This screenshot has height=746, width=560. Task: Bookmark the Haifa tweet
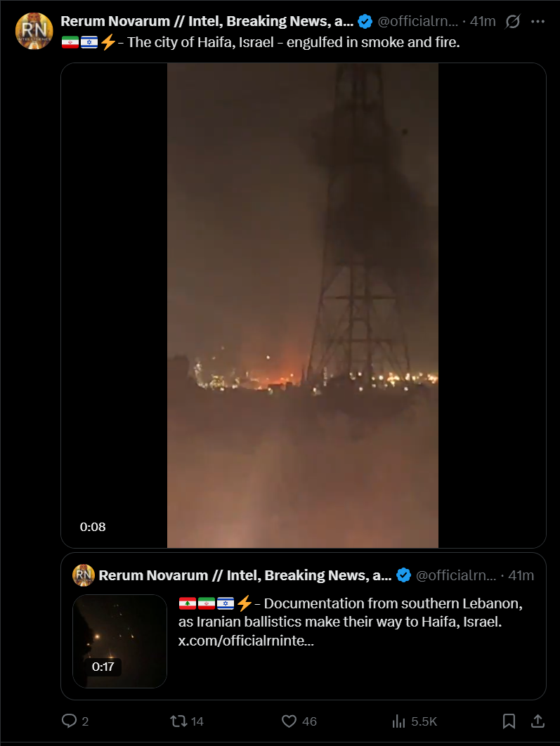click(x=509, y=721)
